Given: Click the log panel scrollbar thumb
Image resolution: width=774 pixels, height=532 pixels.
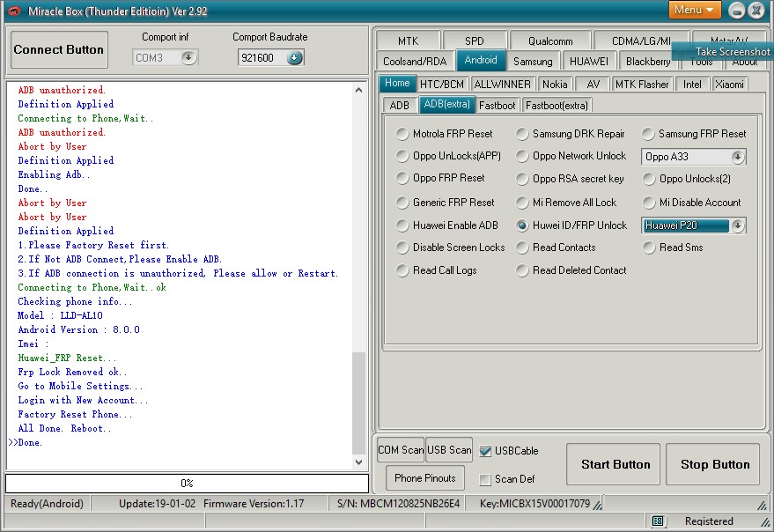Looking at the screenshot, I should 359,403.
